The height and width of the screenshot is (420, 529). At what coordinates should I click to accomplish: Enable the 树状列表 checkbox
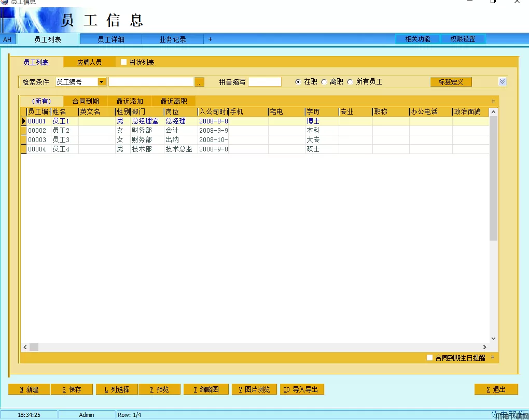point(124,62)
